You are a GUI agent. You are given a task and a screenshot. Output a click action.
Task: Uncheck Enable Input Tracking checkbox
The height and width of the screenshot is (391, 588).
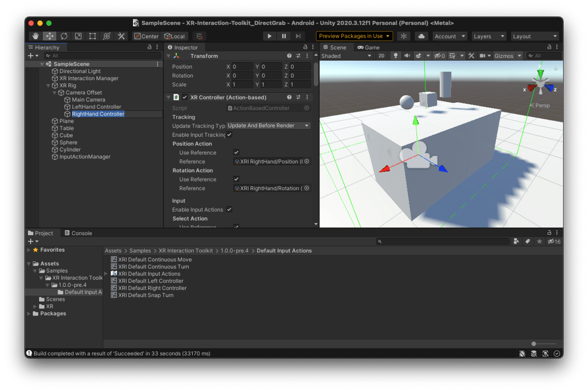pos(229,135)
